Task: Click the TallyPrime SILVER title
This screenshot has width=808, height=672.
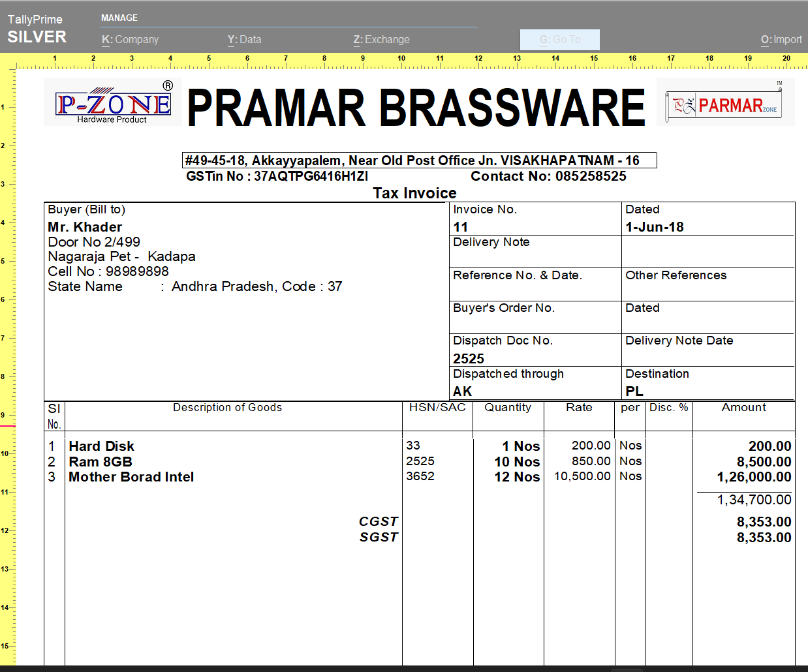Action: point(37,29)
